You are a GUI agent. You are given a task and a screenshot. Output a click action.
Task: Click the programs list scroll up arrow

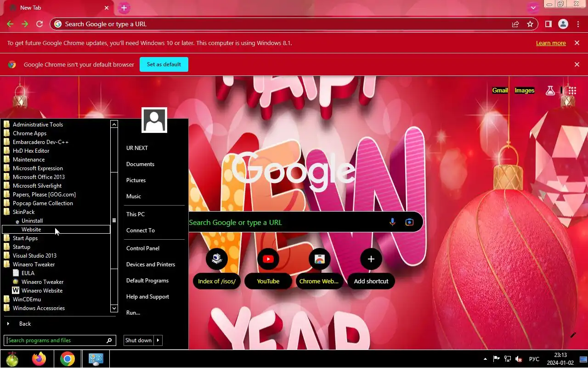coord(114,124)
